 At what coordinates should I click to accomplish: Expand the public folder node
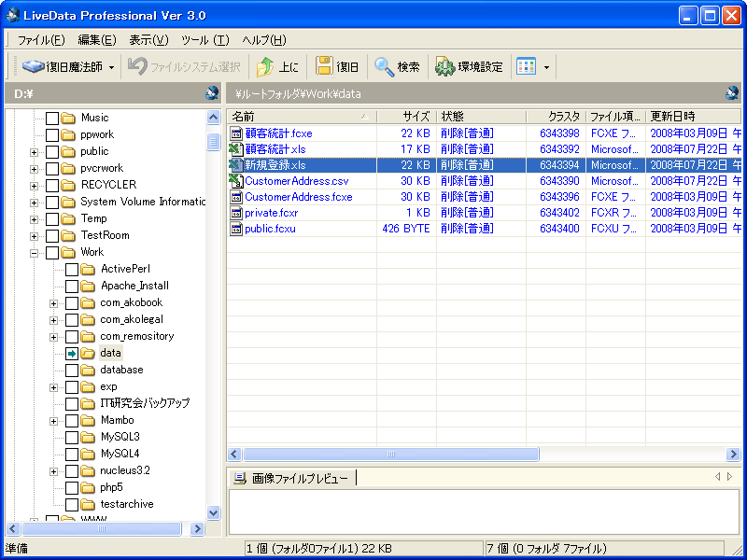point(34,152)
